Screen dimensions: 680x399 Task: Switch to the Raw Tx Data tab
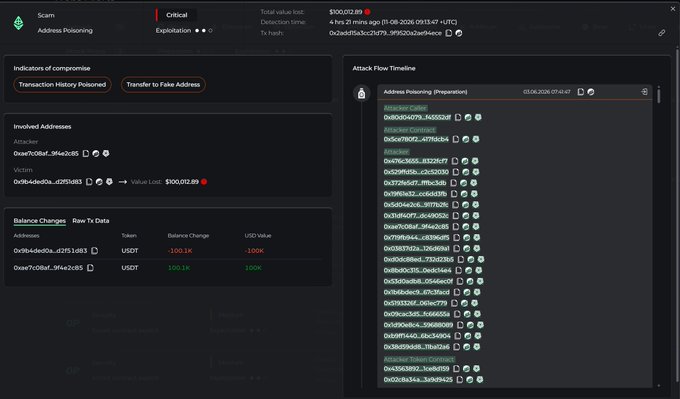coord(91,221)
